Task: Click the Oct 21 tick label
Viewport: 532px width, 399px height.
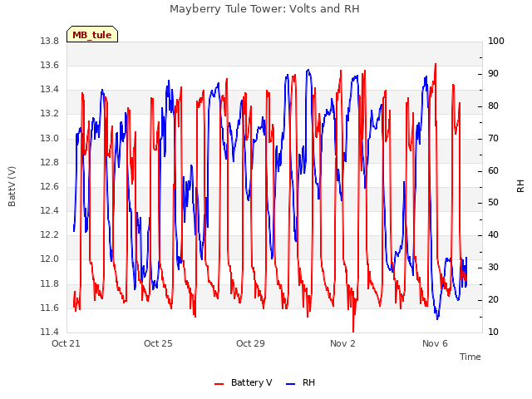Action: click(x=66, y=343)
